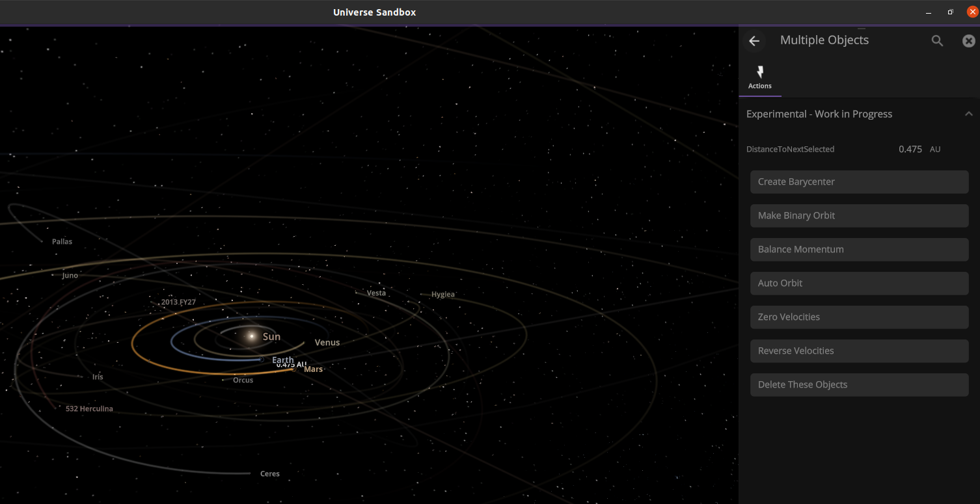Select the Pallas label
Image resolution: width=980 pixels, height=504 pixels.
point(62,242)
